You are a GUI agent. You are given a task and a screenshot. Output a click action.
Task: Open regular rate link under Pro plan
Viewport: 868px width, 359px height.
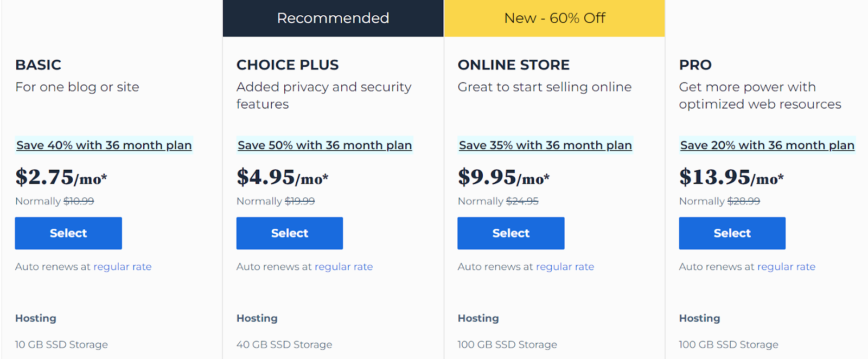coord(787,267)
